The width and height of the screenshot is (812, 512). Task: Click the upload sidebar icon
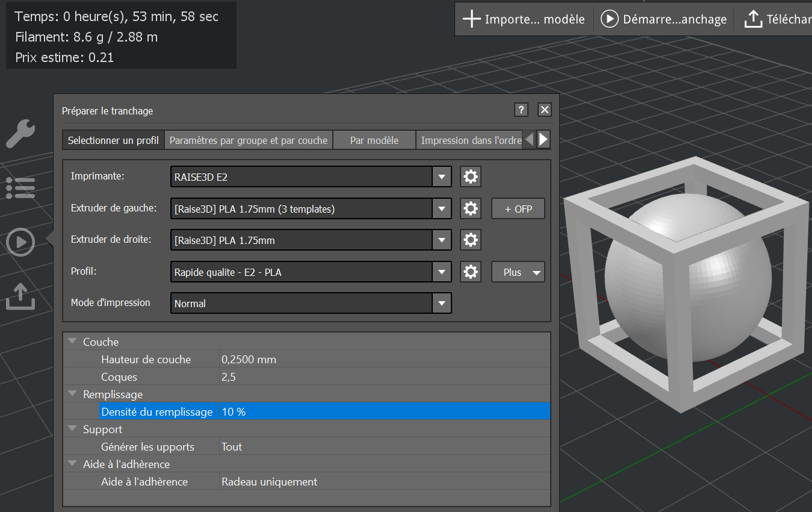click(20, 296)
